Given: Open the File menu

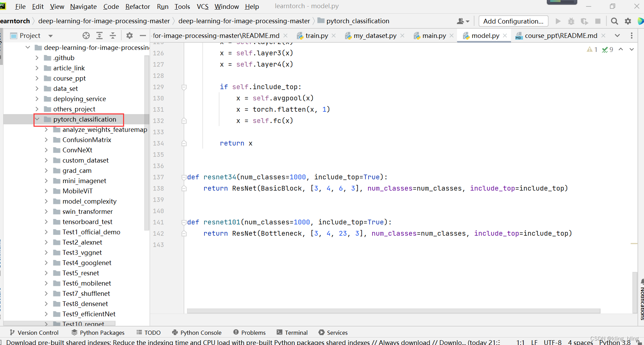Looking at the screenshot, I should coord(20,6).
